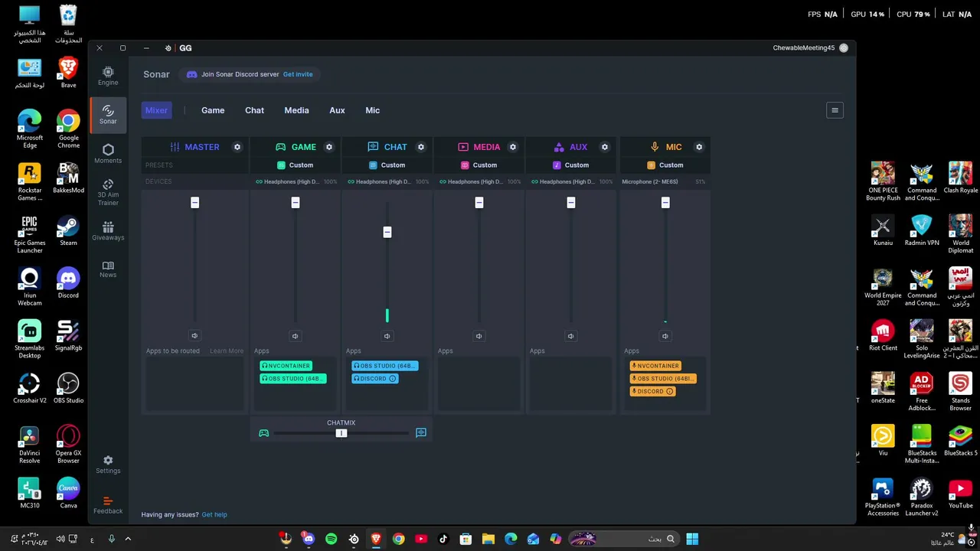Image resolution: width=980 pixels, height=551 pixels.
Task: Open the mixer layout menu button
Action: [835, 110]
